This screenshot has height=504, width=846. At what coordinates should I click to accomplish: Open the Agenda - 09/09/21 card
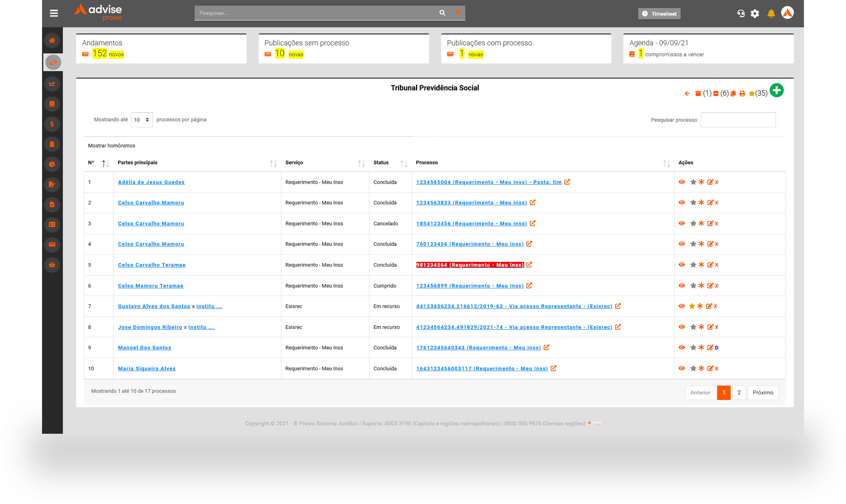(709, 48)
